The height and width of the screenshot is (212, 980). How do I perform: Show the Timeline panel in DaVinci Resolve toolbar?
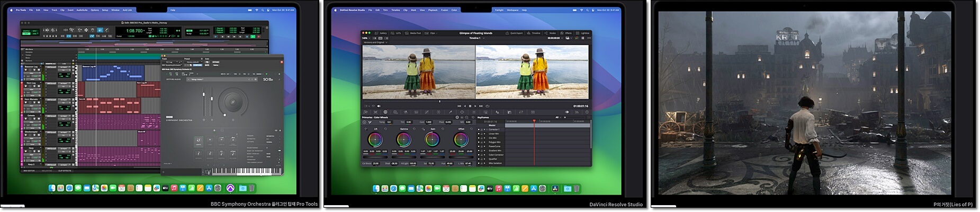pyautogui.click(x=534, y=33)
